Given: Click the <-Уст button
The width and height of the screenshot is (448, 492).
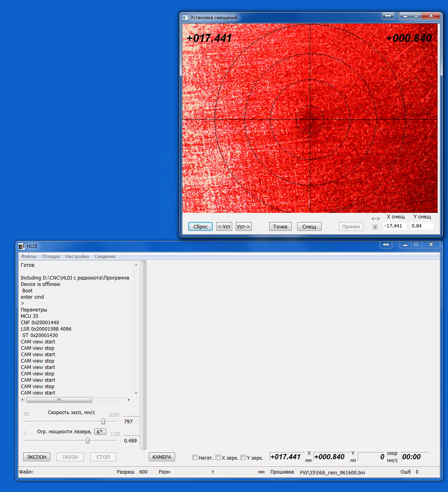Looking at the screenshot, I should coord(224,226).
